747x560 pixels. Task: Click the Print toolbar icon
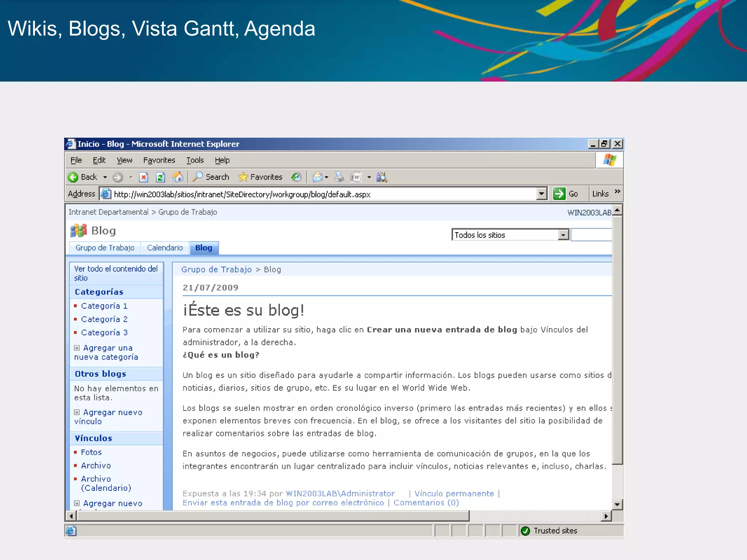339,177
